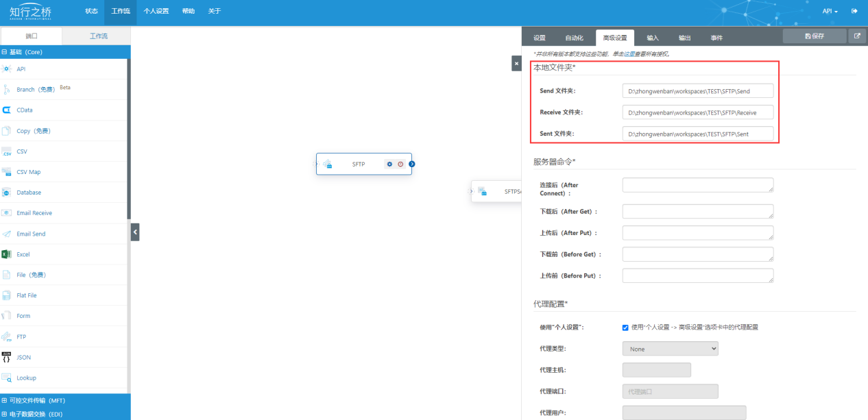Collapse the left sidebar with arrow handle
Viewport: 868px width, 420px height.
pos(135,233)
